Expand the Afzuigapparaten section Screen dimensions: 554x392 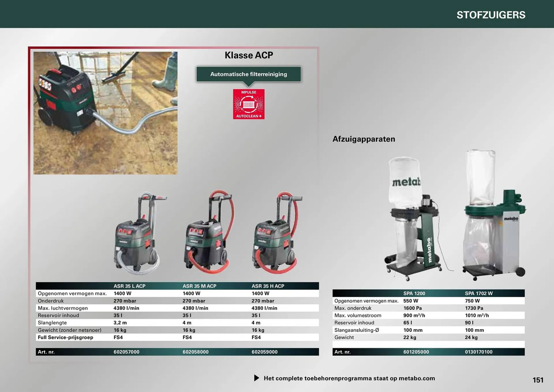tap(364, 139)
